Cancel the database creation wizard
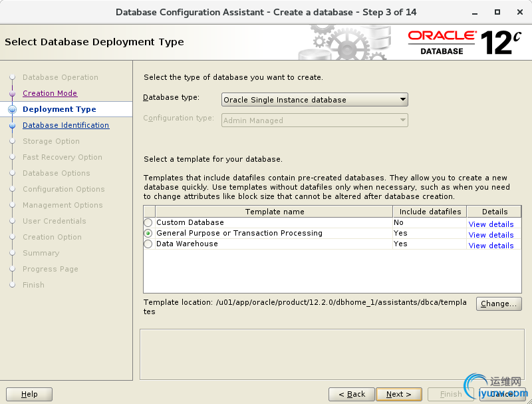Screen dimensions: 532x404 503,394
